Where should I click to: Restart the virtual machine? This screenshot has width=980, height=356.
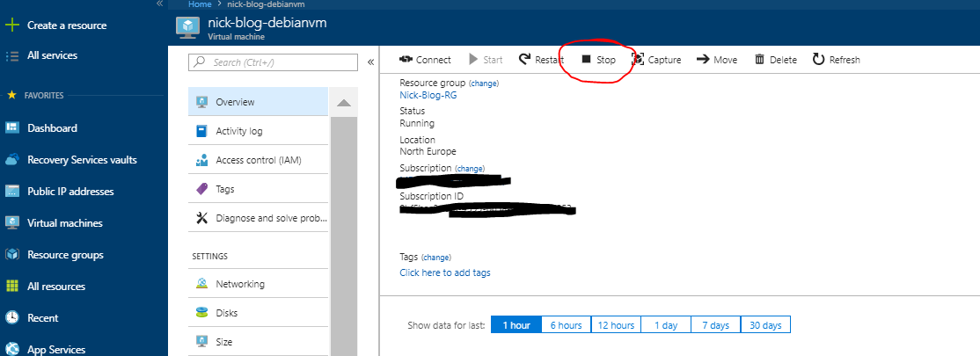[x=541, y=60]
